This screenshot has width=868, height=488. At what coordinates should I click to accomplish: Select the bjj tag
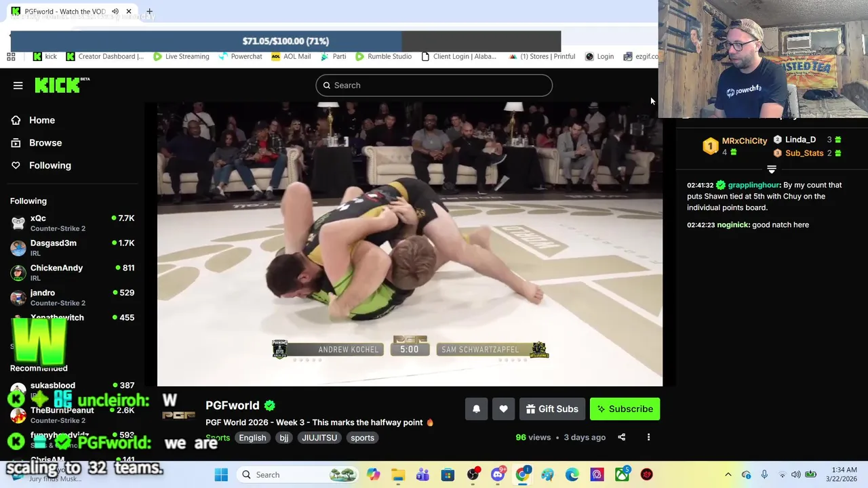click(284, 438)
